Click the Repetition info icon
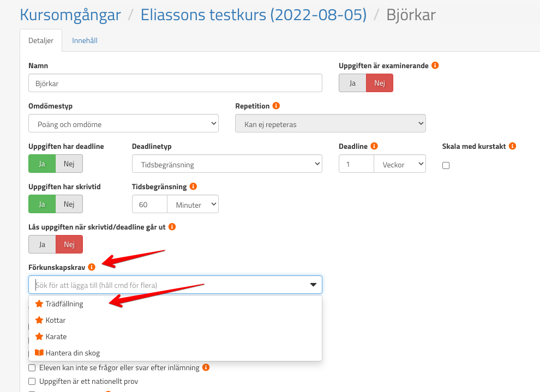 click(x=276, y=106)
